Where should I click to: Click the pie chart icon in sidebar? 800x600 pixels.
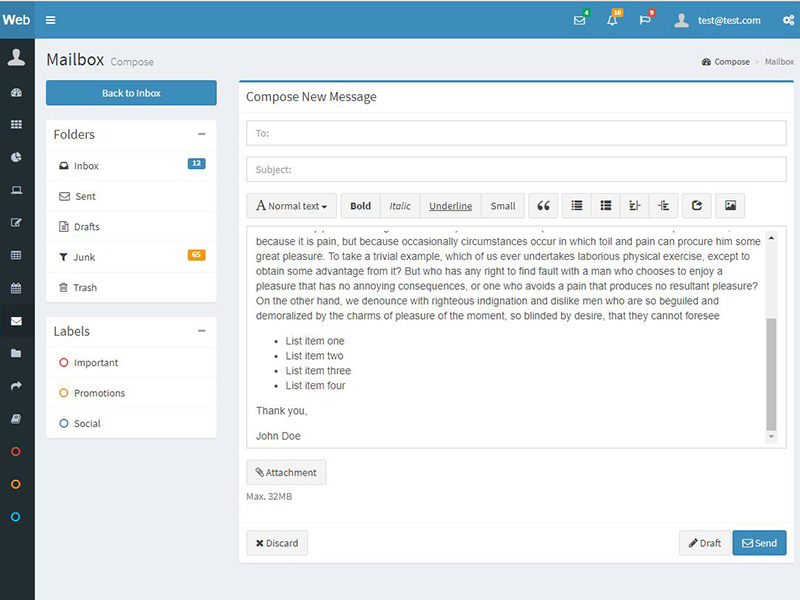(16, 157)
